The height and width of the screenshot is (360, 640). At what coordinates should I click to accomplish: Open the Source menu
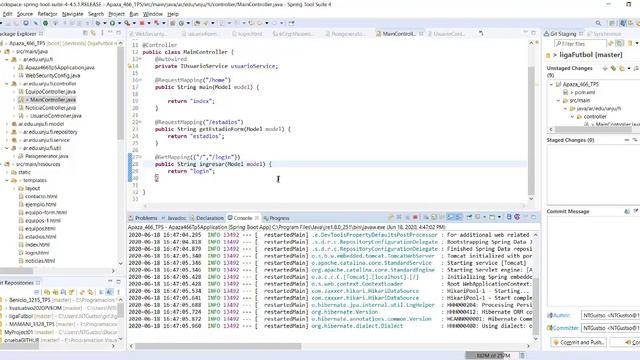point(24,14)
